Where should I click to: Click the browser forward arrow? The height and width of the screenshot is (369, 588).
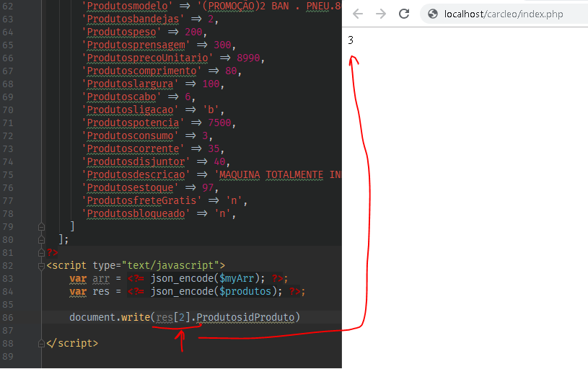point(381,14)
